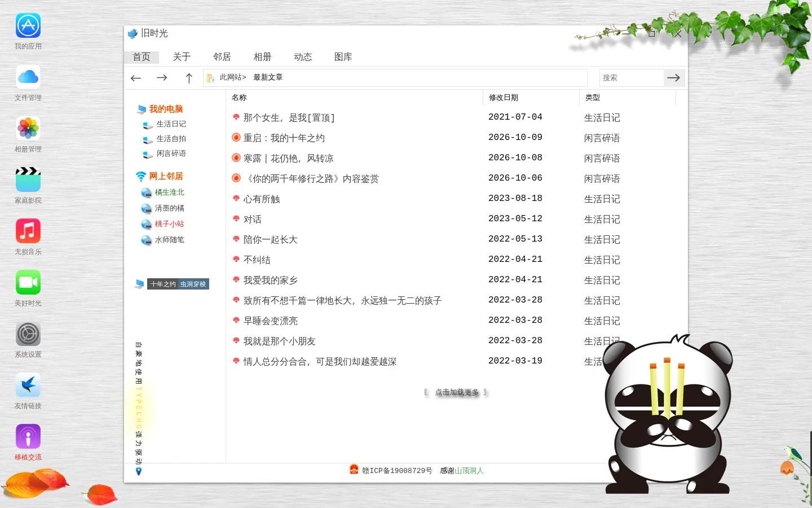Image resolution: width=812 pixels, height=508 pixels.
Task: Click the ICP police badge icon
Action: [354, 469]
